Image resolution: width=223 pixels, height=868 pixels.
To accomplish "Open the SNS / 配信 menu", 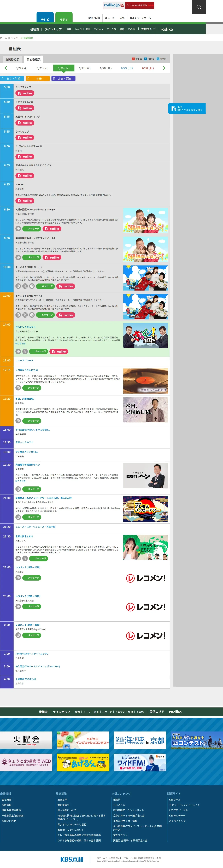I will pos(94,18).
